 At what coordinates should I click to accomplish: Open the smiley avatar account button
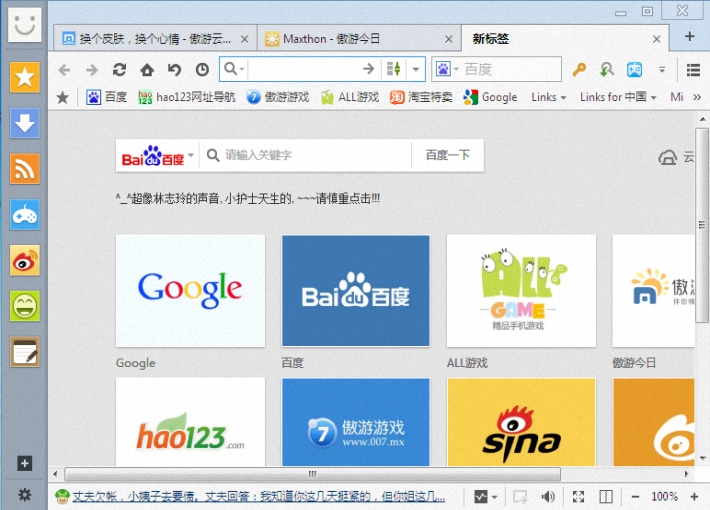pos(24,24)
